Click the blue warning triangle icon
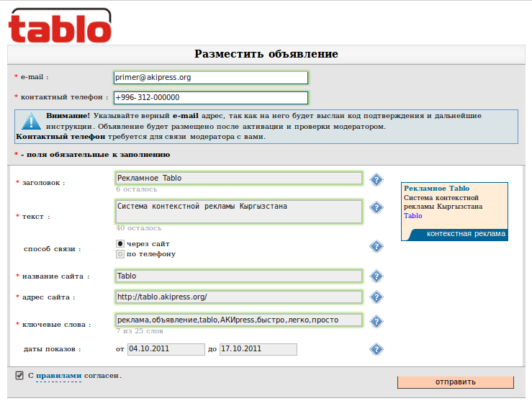The image size is (532, 406). 31,121
